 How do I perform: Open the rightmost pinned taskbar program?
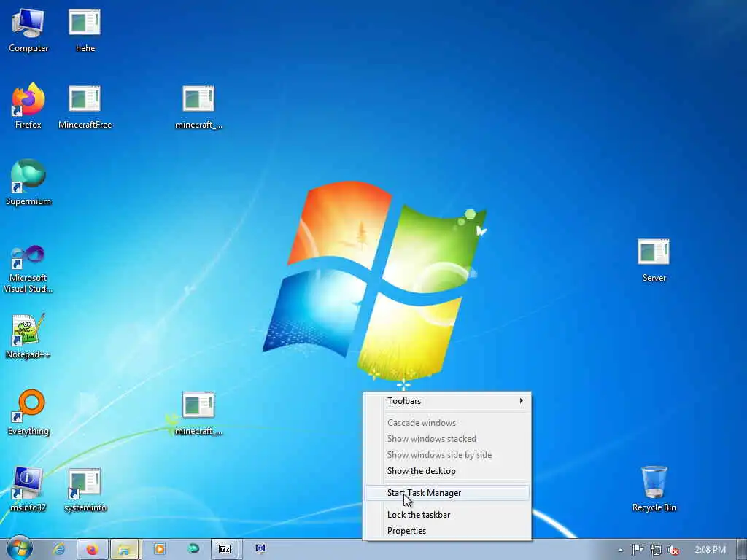click(260, 548)
